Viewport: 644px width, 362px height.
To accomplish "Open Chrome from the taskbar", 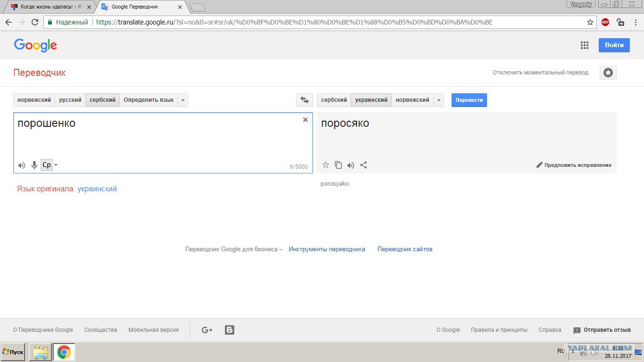I will tap(64, 352).
